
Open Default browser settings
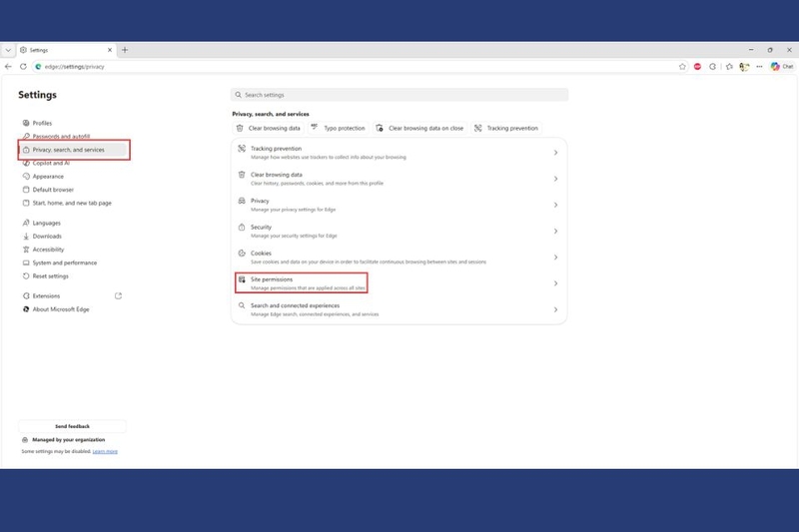(53, 190)
